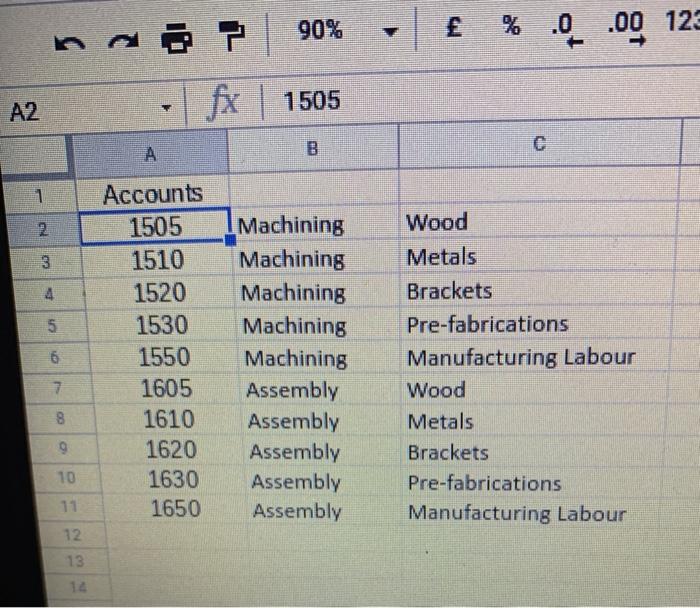This screenshot has height=608, width=700.
Task: Select row 2 header
Action: [42, 229]
